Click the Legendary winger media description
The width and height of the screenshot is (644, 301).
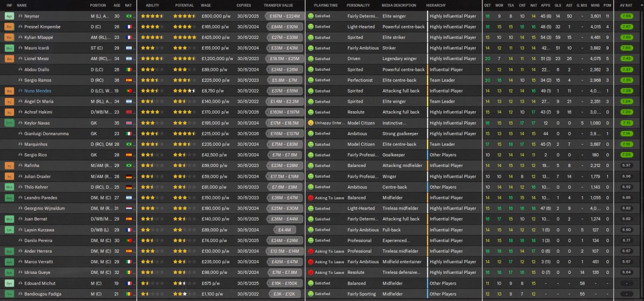tap(400, 59)
